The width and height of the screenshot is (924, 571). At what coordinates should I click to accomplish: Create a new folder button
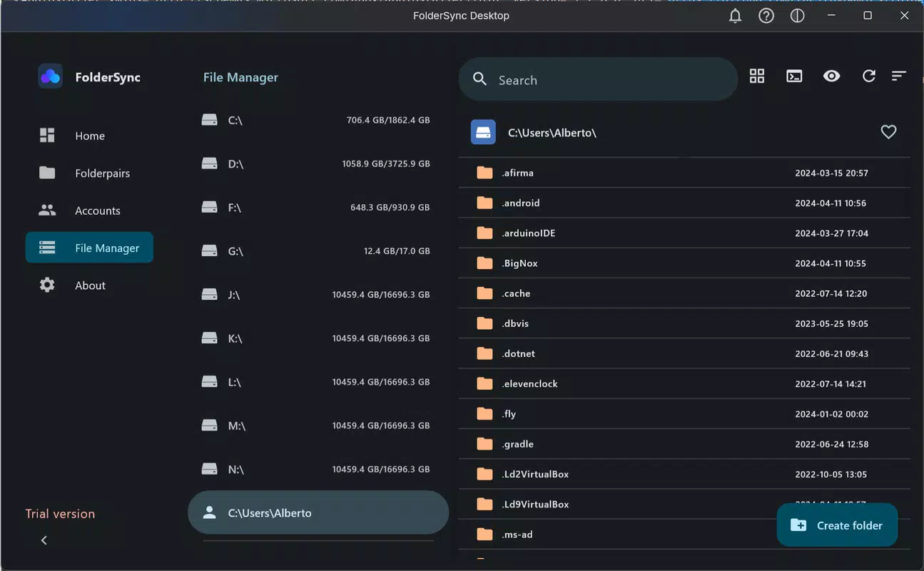click(837, 525)
